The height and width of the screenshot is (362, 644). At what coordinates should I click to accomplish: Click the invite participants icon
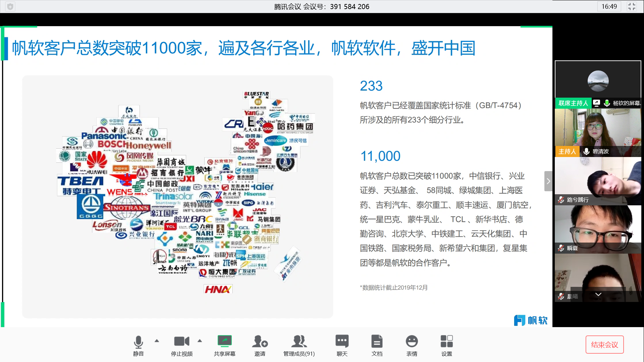pos(260,342)
